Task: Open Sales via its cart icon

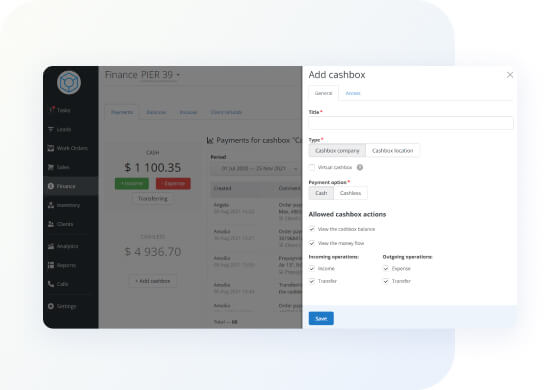Action: [51, 167]
